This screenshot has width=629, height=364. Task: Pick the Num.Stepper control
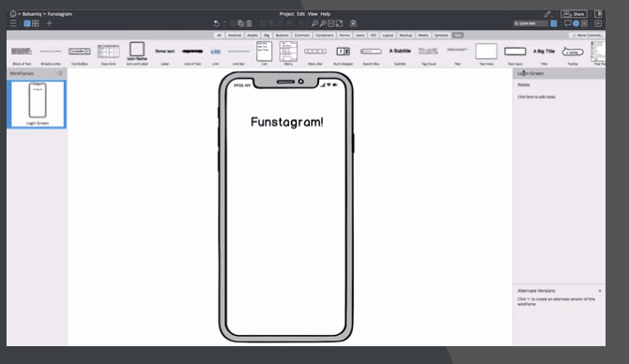tap(343, 54)
